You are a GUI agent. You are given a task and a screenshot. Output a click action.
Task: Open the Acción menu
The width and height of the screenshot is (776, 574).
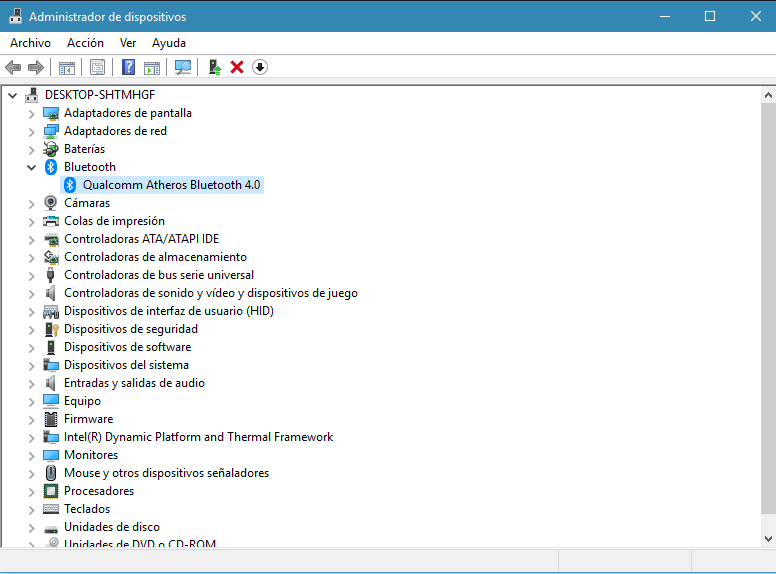point(85,43)
